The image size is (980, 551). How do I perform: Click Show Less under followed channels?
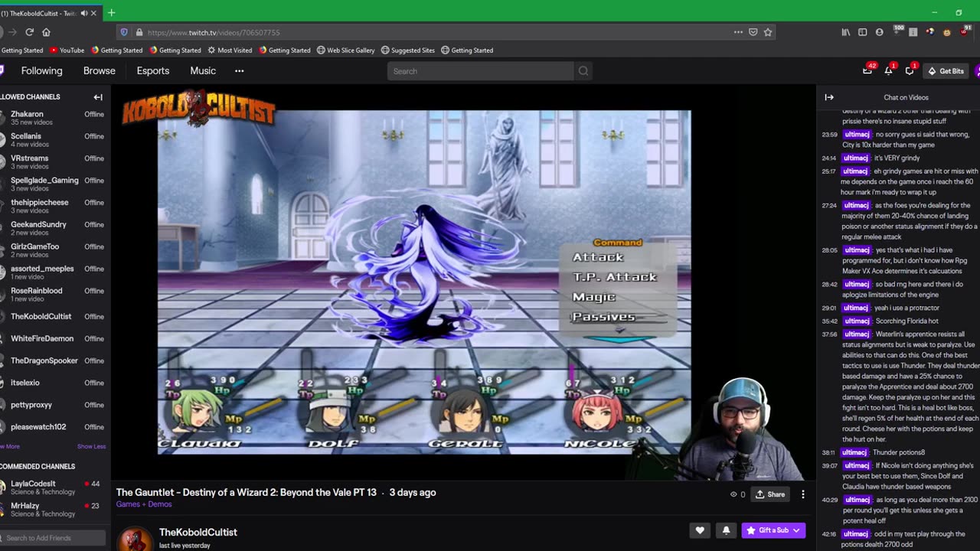91,446
